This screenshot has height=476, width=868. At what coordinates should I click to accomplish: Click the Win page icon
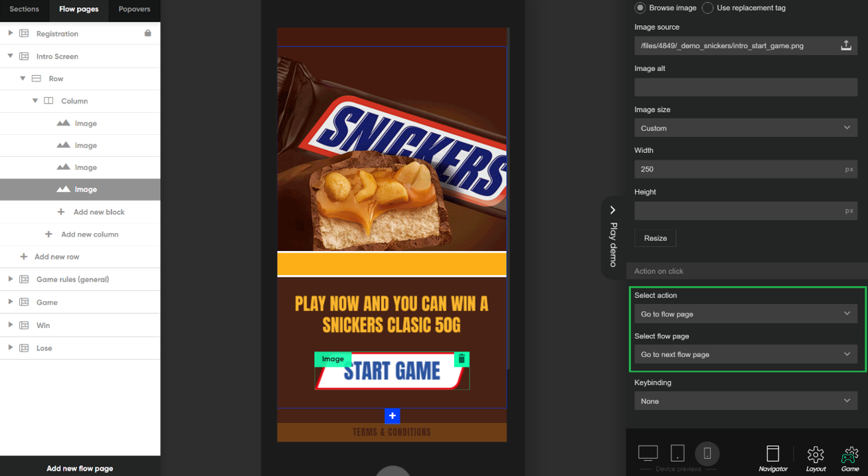(24, 325)
